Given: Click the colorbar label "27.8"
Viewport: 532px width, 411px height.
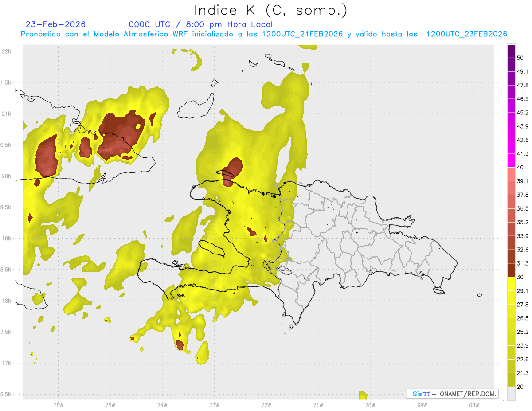Looking at the screenshot, I should tap(523, 305).
